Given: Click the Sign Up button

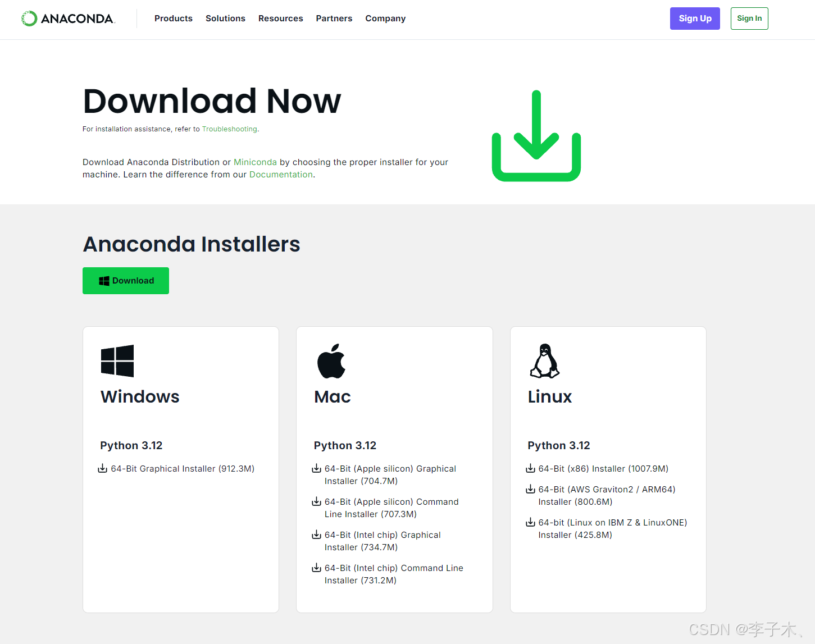Looking at the screenshot, I should point(695,19).
